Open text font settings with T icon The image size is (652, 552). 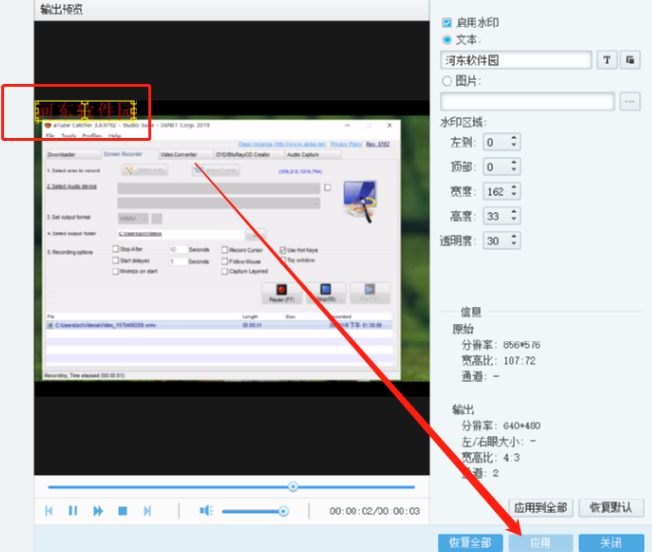coord(607,60)
